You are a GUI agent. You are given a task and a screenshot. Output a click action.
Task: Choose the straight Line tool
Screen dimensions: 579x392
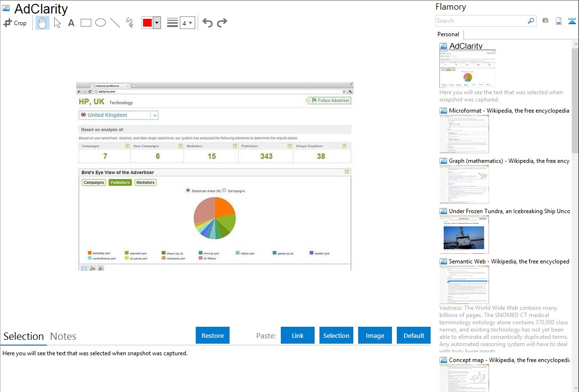(x=115, y=23)
